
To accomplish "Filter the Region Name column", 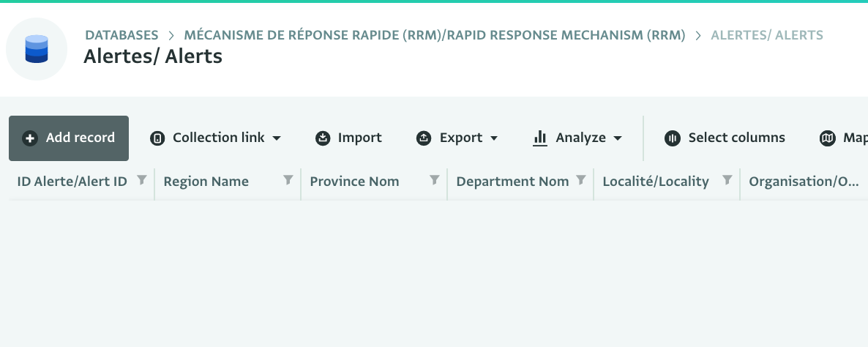I will [x=288, y=180].
